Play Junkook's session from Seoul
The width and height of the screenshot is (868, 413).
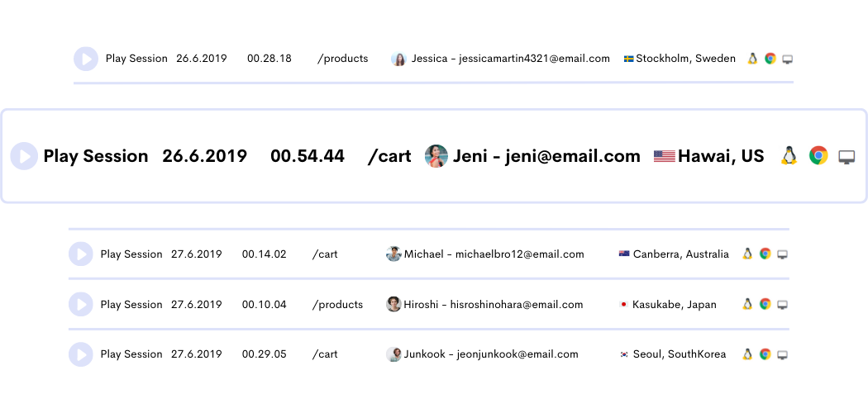click(80, 354)
